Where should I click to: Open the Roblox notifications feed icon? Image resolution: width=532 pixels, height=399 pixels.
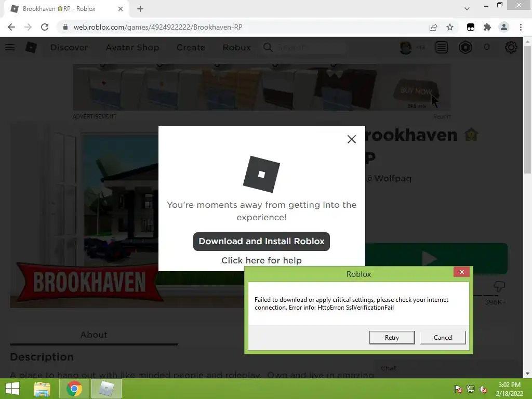442,47
